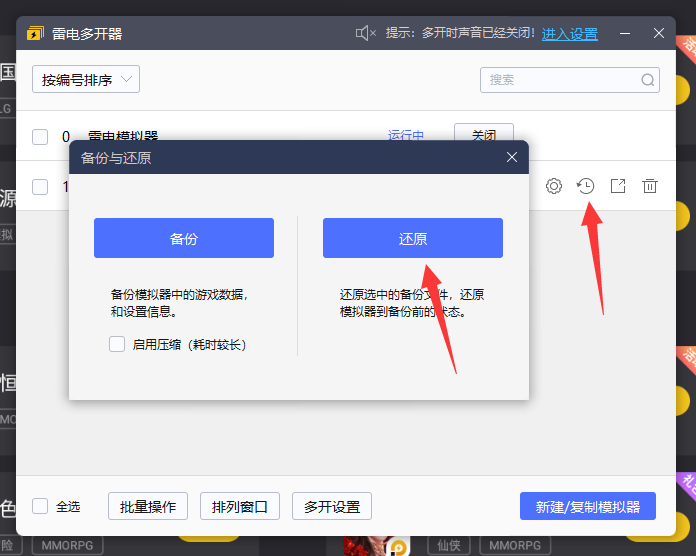This screenshot has height=556, width=696.
Task: Click the search magnifier icon
Action: click(x=648, y=80)
